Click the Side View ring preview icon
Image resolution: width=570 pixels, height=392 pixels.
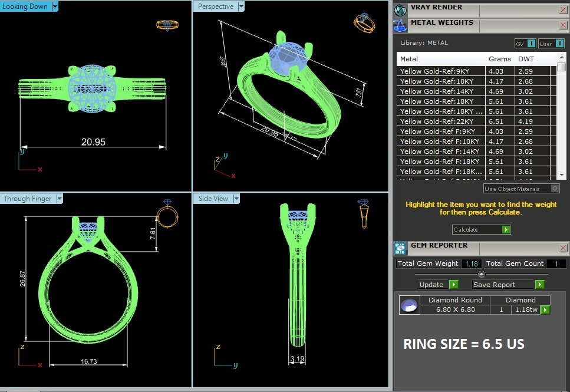tap(364, 213)
